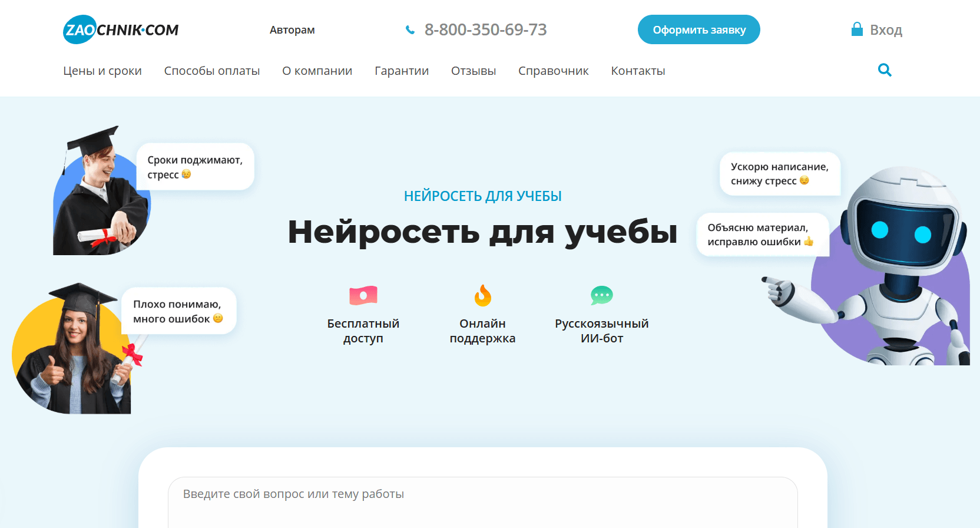
Task: Click the phone handset icon
Action: tap(410, 30)
